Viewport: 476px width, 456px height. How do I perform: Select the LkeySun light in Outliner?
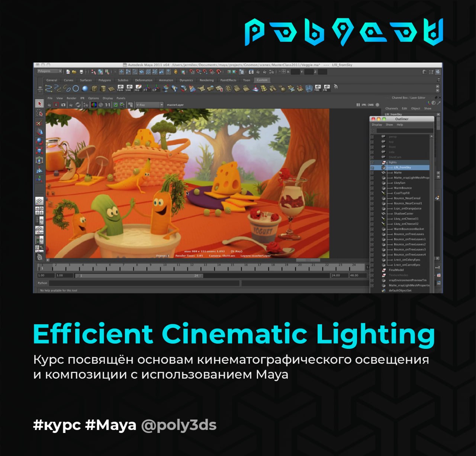pyautogui.click(x=400, y=183)
